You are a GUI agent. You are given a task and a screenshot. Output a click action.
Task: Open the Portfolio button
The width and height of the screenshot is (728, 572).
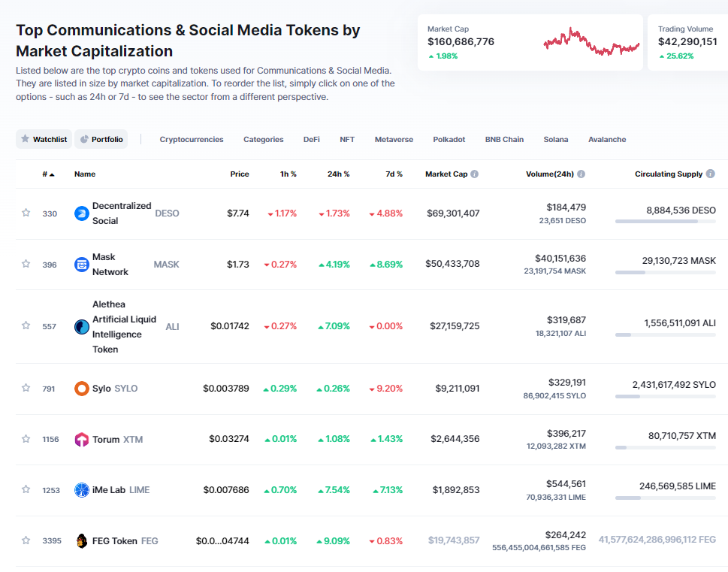pos(101,140)
